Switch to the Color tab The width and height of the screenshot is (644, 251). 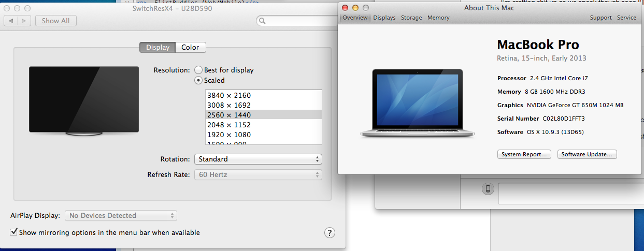(x=190, y=47)
